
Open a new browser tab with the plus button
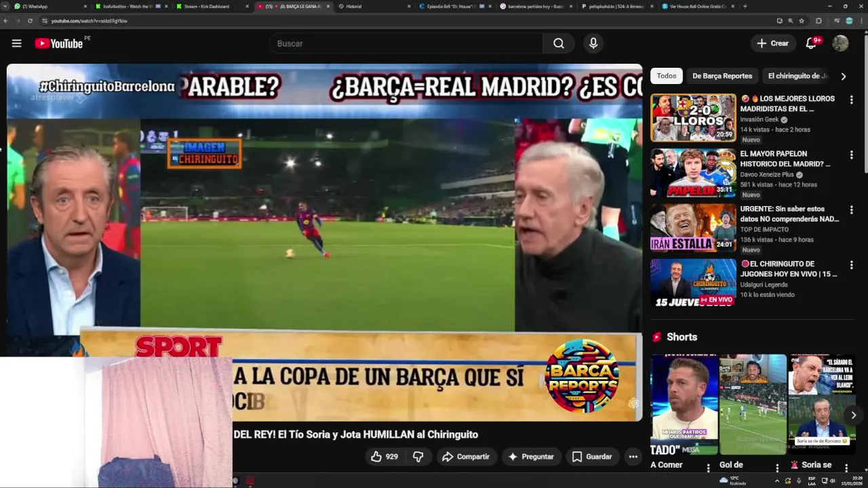click(745, 6)
